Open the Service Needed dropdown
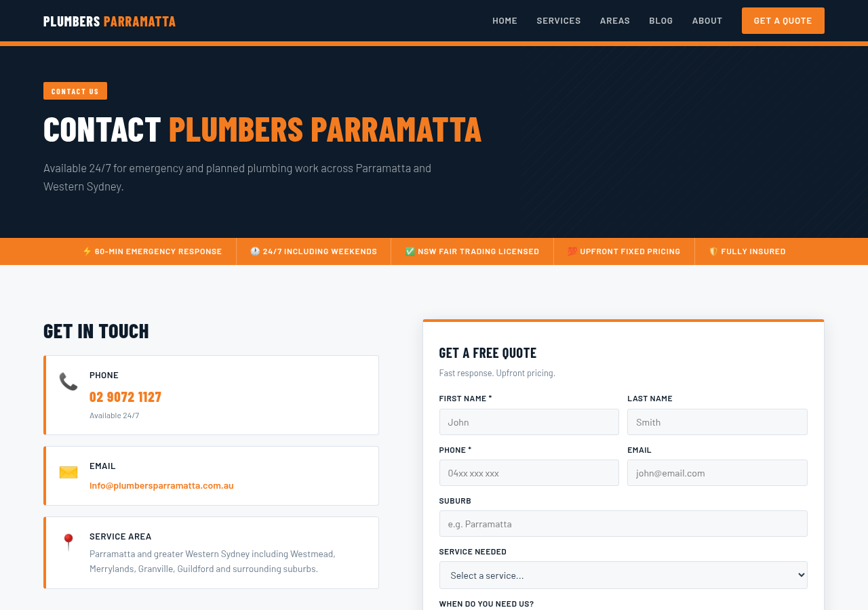The height and width of the screenshot is (610, 868). point(623,574)
